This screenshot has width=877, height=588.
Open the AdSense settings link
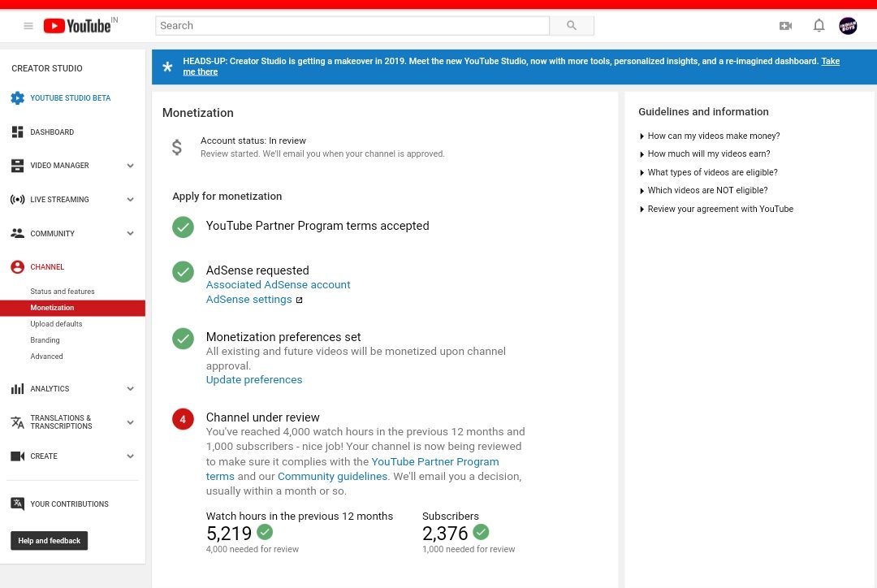tap(249, 300)
